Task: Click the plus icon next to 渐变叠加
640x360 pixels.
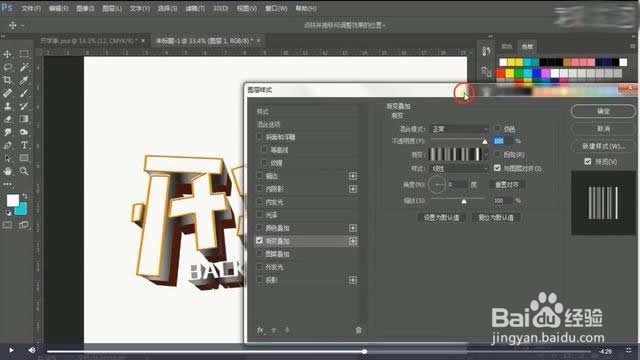Action: coord(353,241)
